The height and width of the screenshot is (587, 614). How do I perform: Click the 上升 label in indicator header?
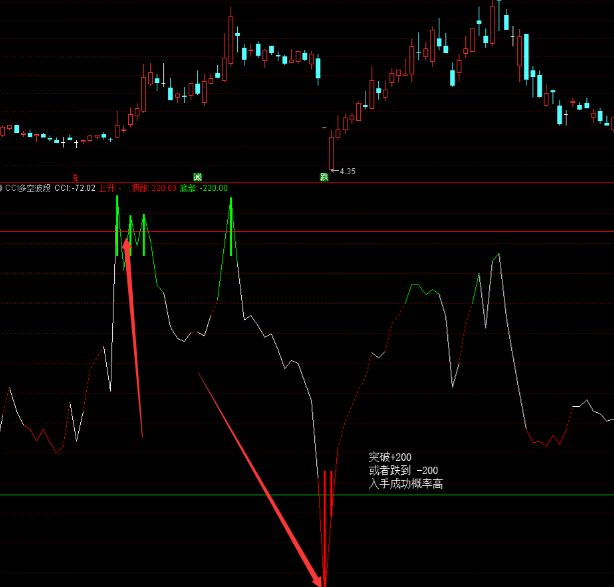click(110, 188)
